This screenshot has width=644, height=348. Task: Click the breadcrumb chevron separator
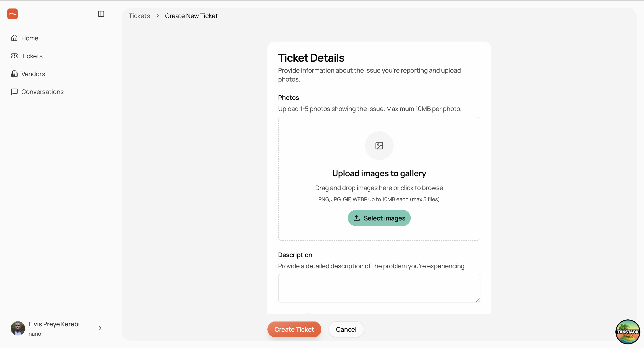157,16
